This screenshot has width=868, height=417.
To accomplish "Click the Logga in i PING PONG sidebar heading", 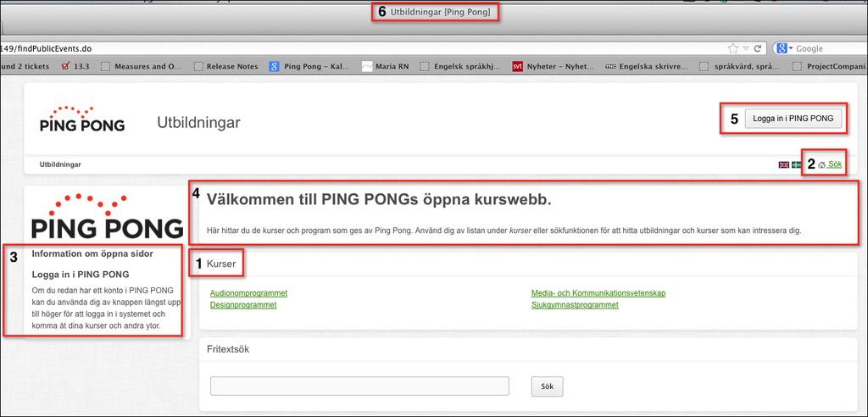I will click(x=81, y=274).
